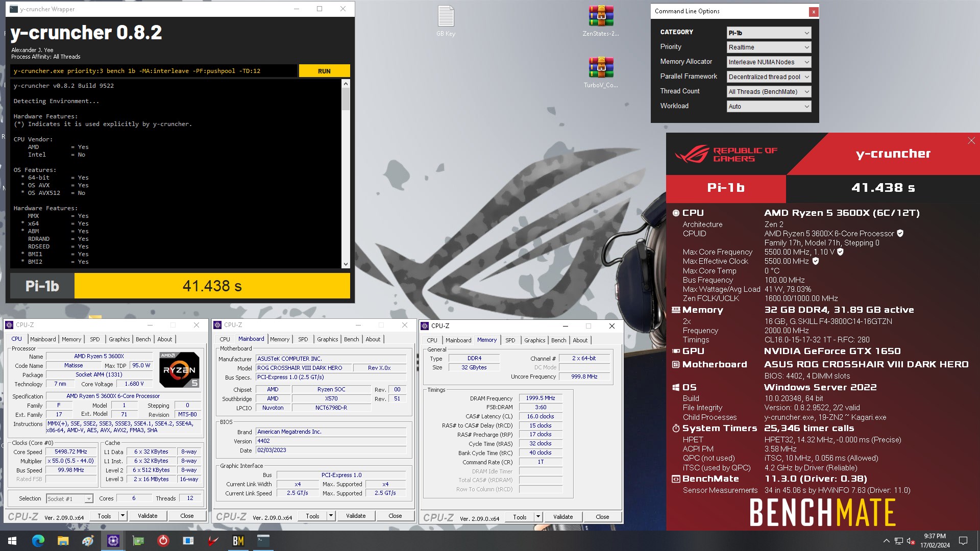This screenshot has width=980, height=551.
Task: Click the y-cruncher command line input field
Action: (153, 71)
